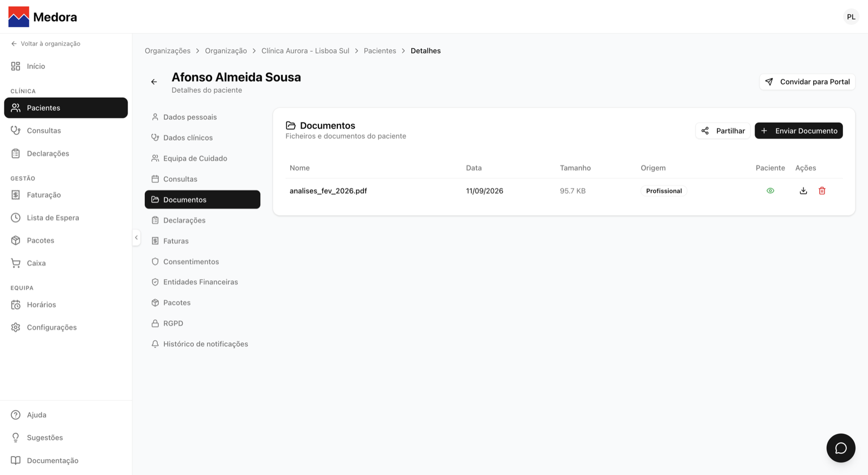The height and width of the screenshot is (475, 868).
Task: Switch to Histórico de notificações tab
Action: click(x=202, y=344)
